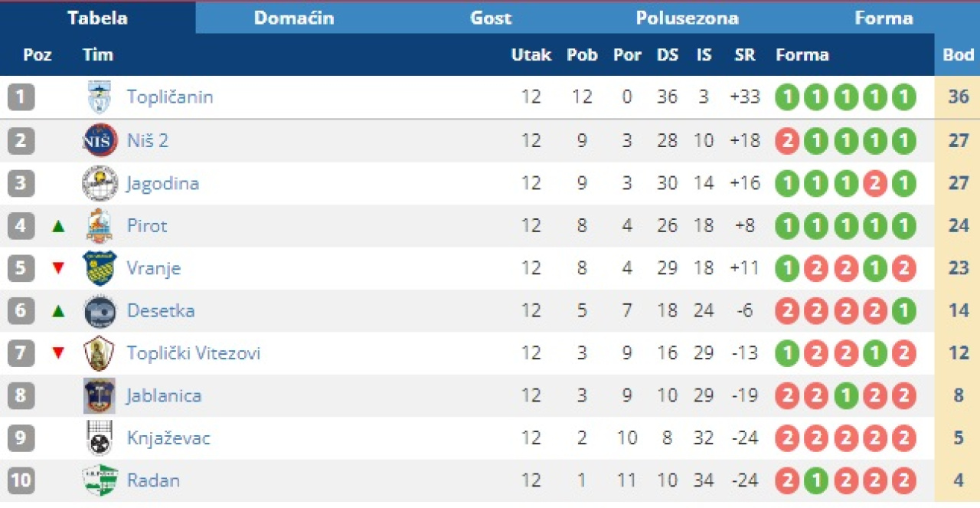This screenshot has width=980, height=508.
Task: Click the Bod column header
Action: point(958,55)
